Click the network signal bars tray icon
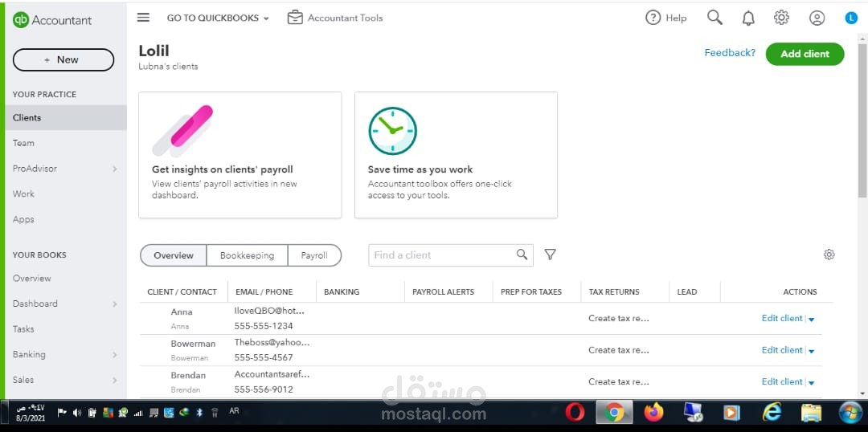 point(138,413)
